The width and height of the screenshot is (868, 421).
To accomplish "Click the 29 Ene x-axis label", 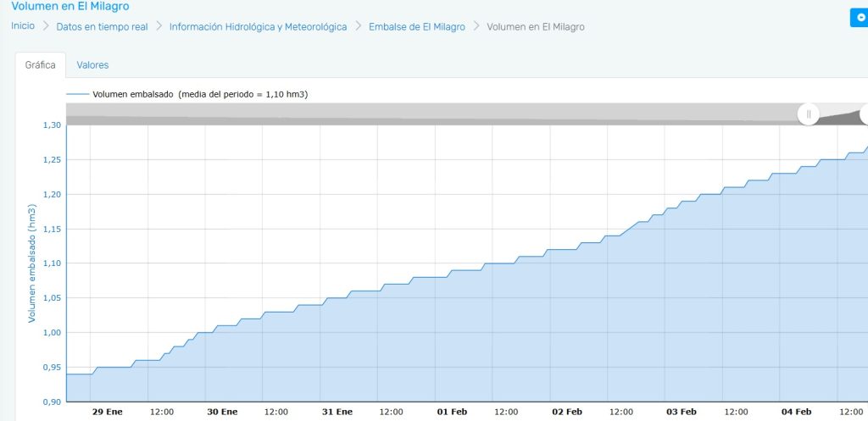I will (x=107, y=412).
